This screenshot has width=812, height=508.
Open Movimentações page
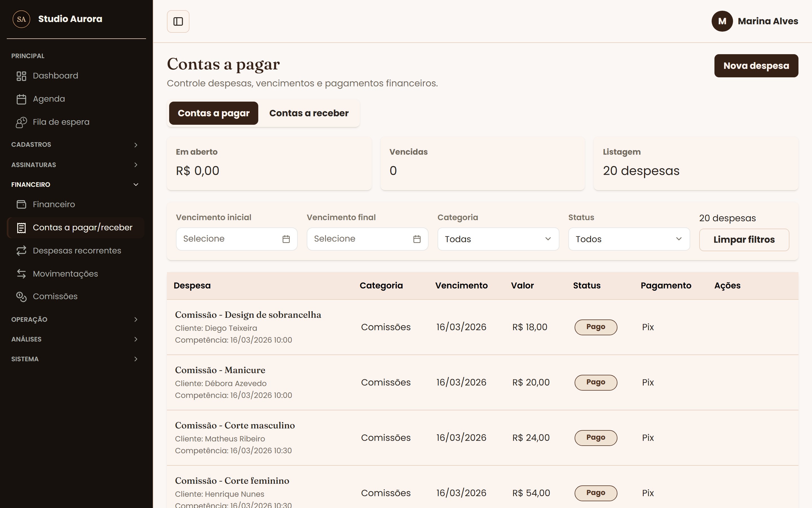(x=76, y=274)
